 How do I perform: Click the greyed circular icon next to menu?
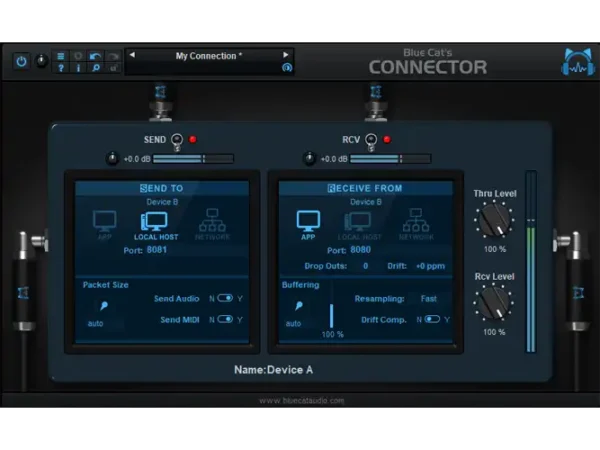78,56
